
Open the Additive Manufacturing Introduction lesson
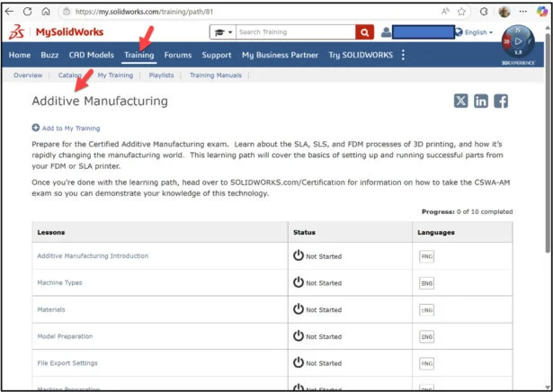click(93, 256)
